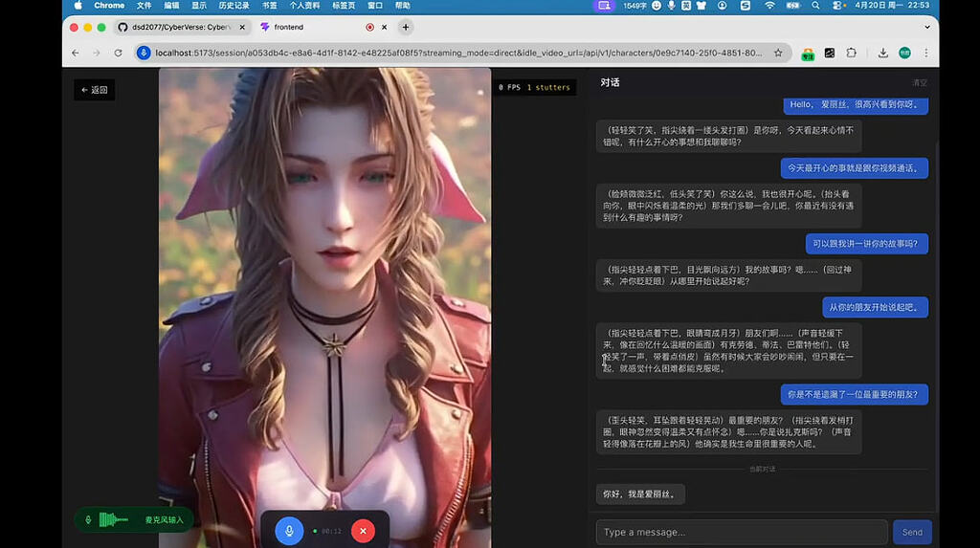This screenshot has height=548, width=980.
Task: Open Control Center
Action: tap(837, 6)
